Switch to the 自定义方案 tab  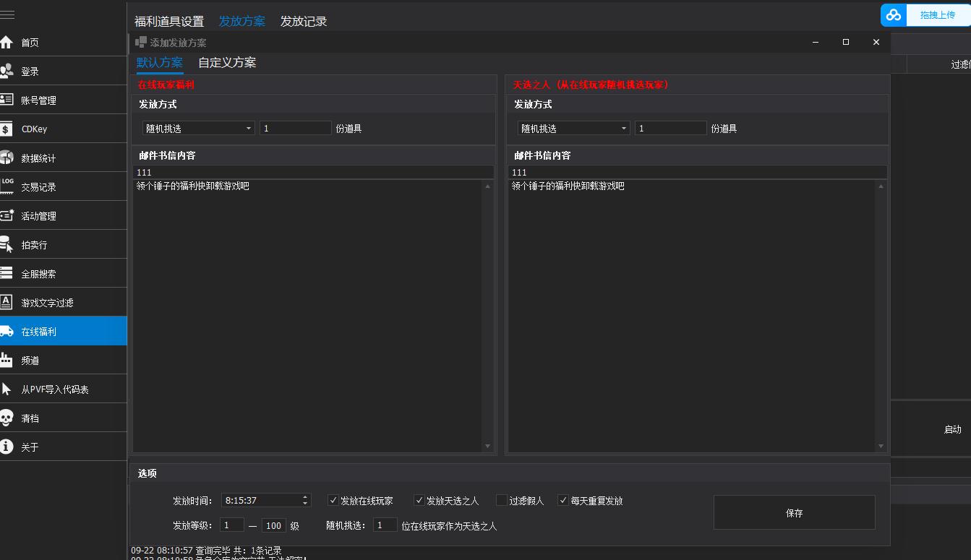(x=227, y=63)
